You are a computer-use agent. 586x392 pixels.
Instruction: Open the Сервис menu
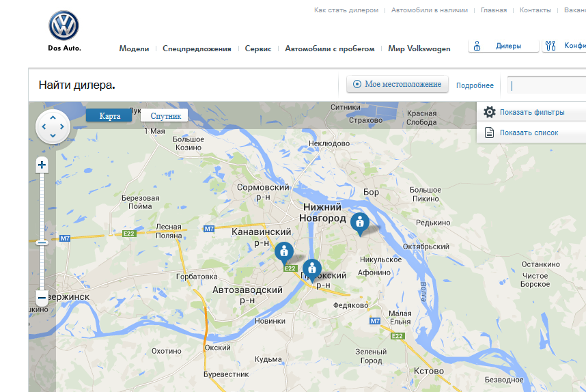tap(258, 48)
